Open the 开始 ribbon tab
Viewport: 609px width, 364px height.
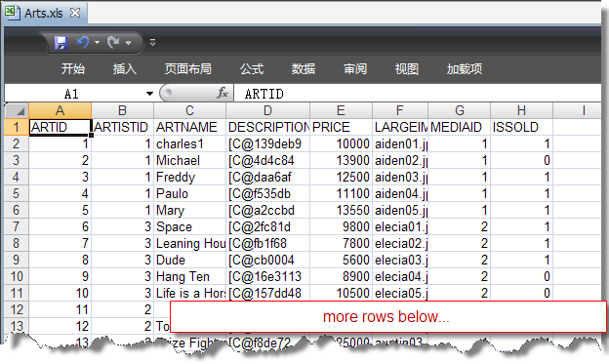coord(73,69)
